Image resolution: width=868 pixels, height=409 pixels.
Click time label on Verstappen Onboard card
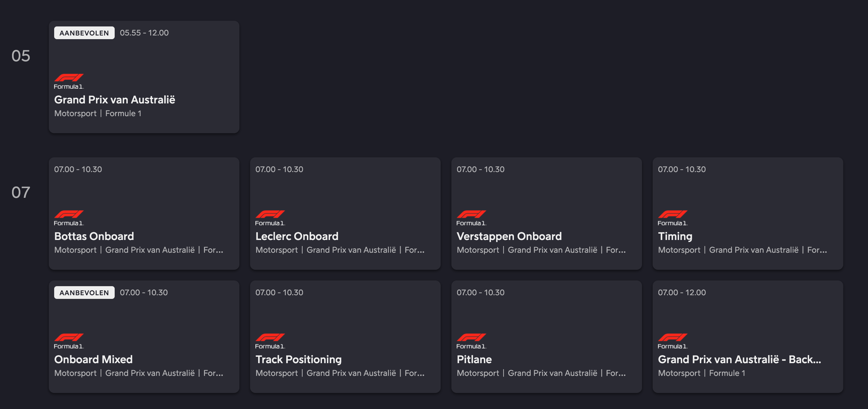coord(480,169)
